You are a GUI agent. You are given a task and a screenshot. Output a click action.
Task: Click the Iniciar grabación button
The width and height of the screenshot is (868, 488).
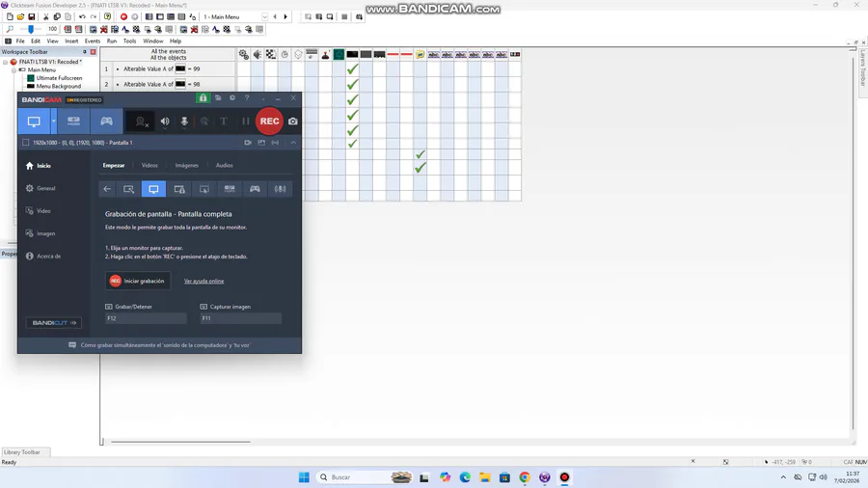[138, 281]
